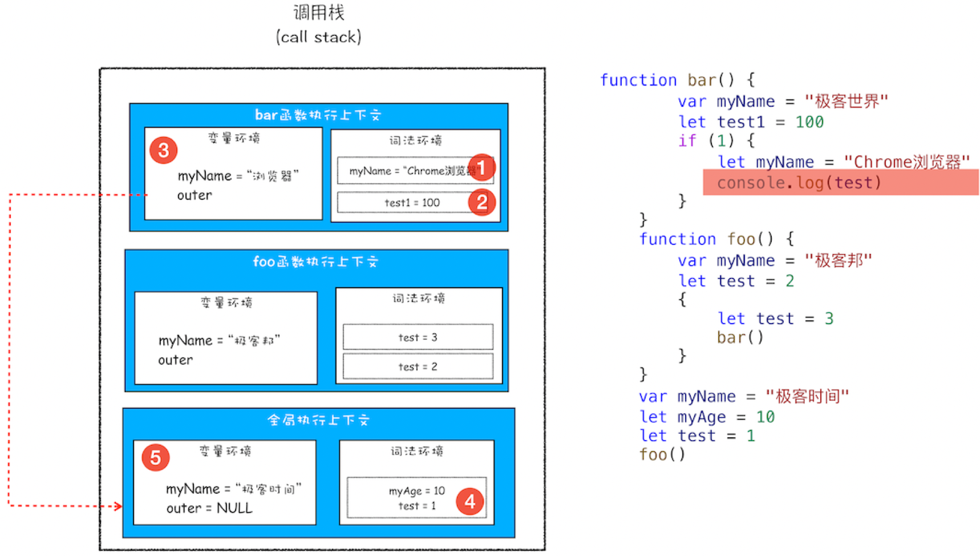This screenshot has height=556, width=980.
Task: Click code line "let test = 2"
Action: [736, 281]
